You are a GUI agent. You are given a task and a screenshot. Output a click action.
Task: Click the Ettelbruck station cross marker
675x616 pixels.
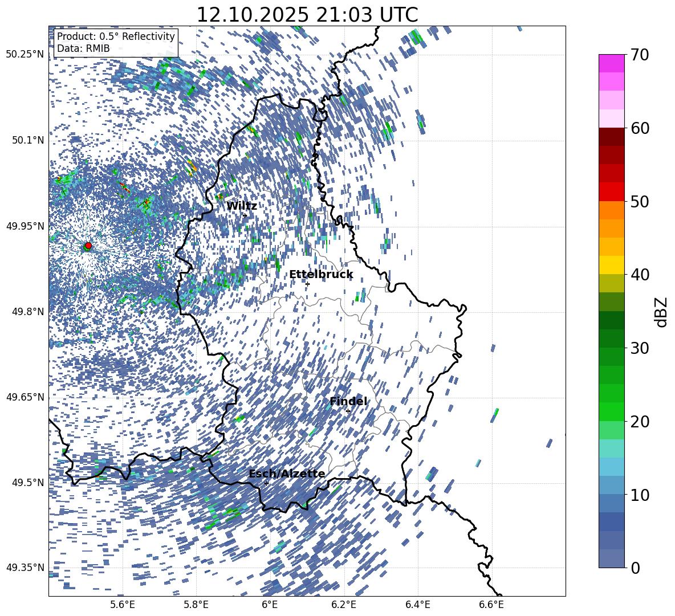[x=307, y=284]
